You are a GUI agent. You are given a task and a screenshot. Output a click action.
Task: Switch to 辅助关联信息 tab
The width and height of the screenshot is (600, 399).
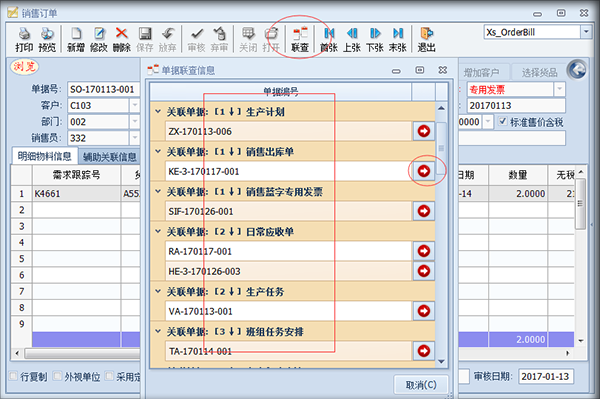(x=109, y=157)
